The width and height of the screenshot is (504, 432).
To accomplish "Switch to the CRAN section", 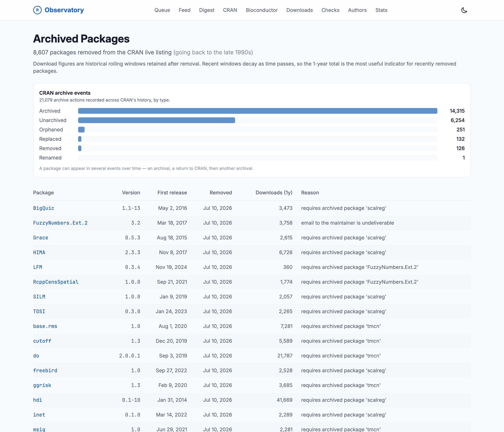I will pyautogui.click(x=230, y=10).
